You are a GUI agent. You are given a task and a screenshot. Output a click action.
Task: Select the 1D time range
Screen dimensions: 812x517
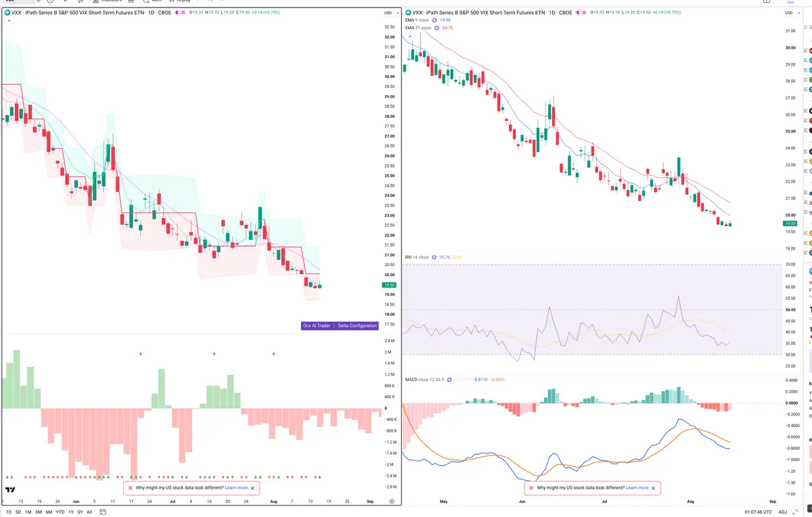tap(9, 512)
